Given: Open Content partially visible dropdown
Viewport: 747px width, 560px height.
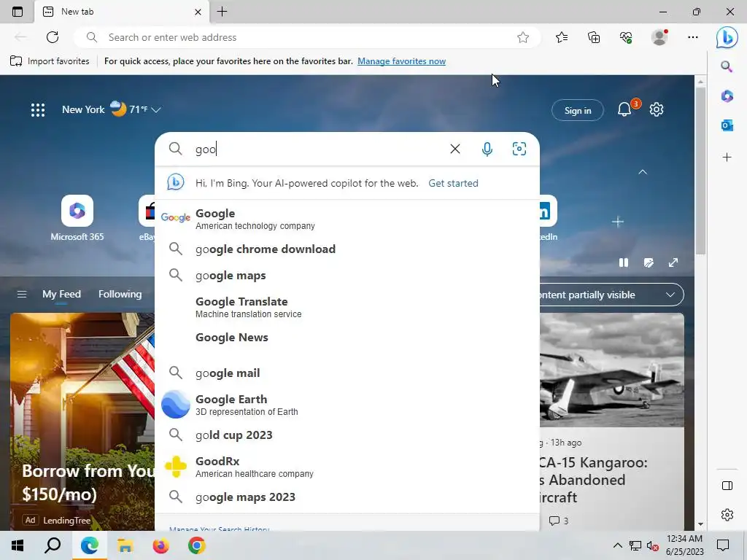Looking at the screenshot, I should point(612,295).
